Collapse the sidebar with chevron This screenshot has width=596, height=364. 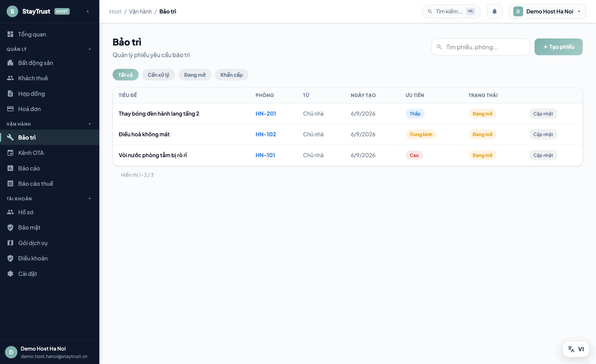coord(88,11)
